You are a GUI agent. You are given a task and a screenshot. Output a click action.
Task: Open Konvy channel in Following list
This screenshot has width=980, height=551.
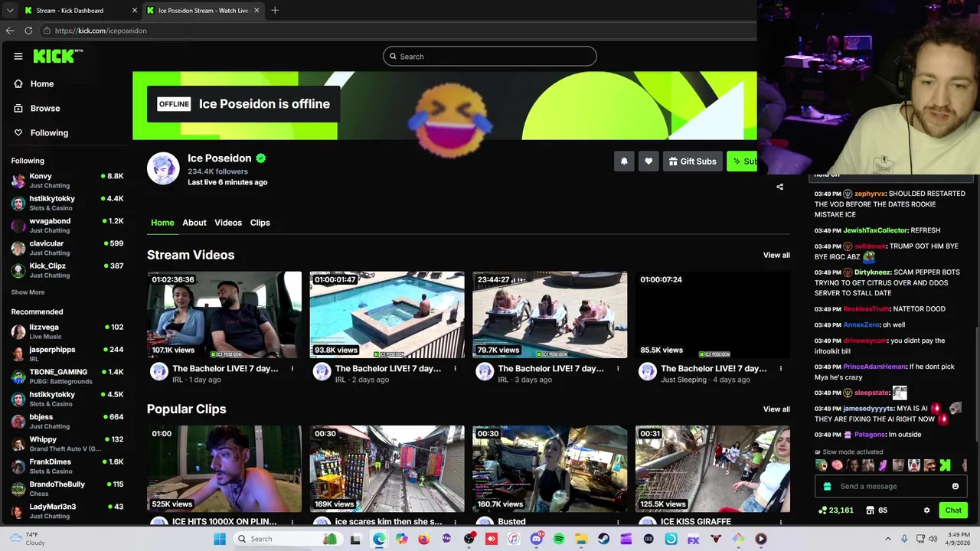tap(67, 181)
